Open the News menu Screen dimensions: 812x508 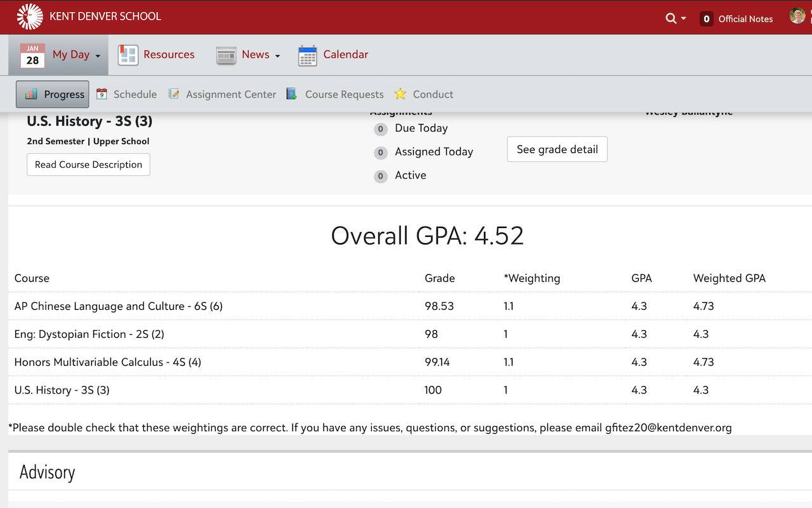tap(256, 55)
